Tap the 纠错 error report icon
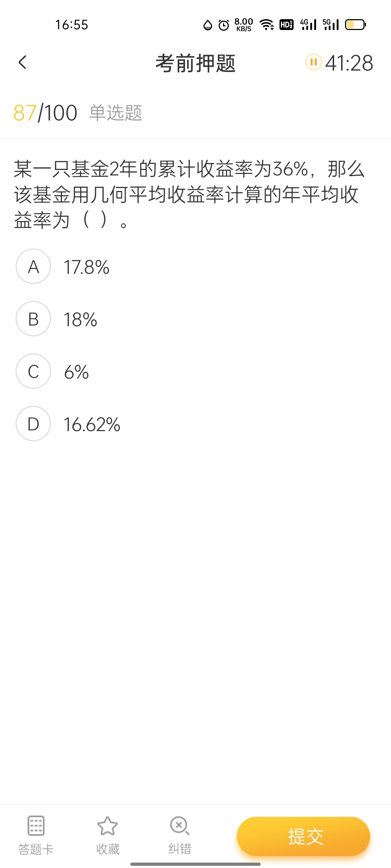391x868 pixels. click(180, 826)
